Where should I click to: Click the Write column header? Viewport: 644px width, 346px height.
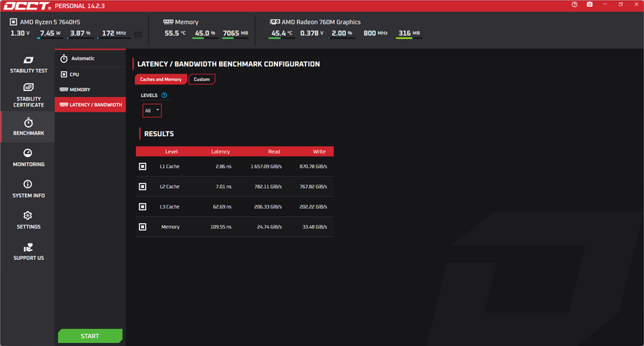pyautogui.click(x=319, y=151)
